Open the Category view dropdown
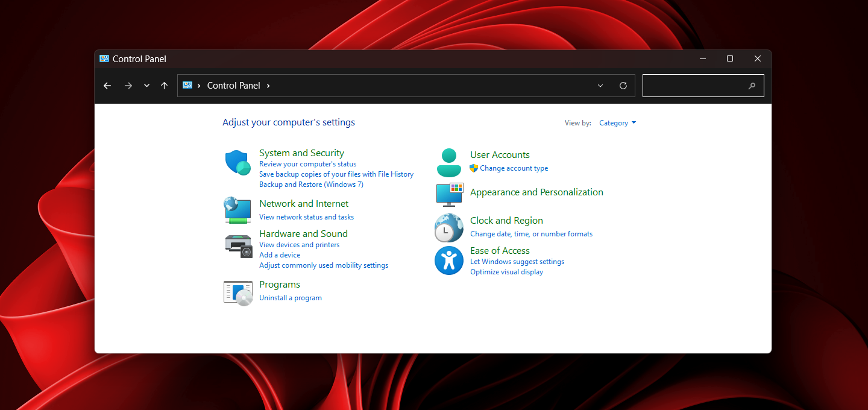 pyautogui.click(x=617, y=122)
